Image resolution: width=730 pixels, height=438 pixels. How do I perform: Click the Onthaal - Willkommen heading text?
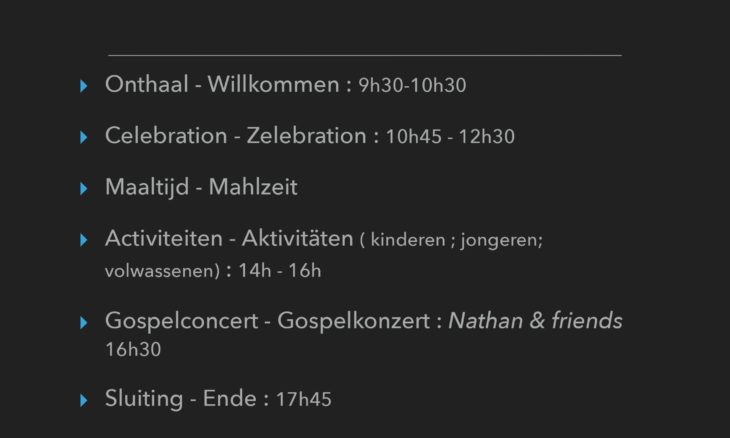(x=222, y=85)
